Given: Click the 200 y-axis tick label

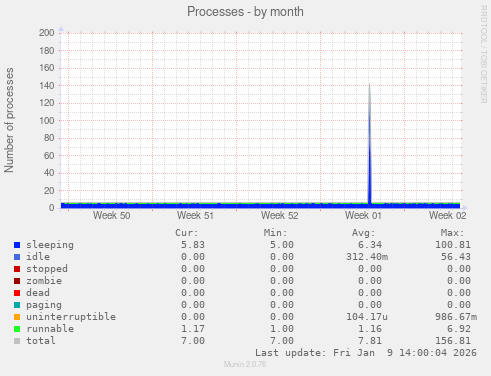Looking at the screenshot, I should click(47, 33).
